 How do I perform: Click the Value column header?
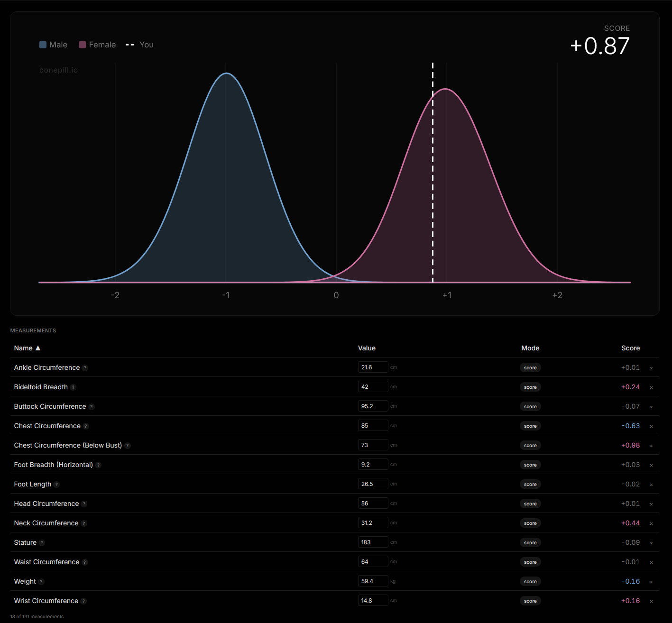(x=367, y=348)
